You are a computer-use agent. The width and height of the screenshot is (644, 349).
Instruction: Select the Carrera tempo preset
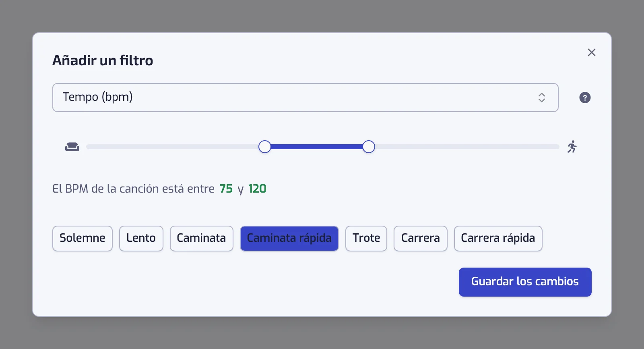tap(421, 239)
